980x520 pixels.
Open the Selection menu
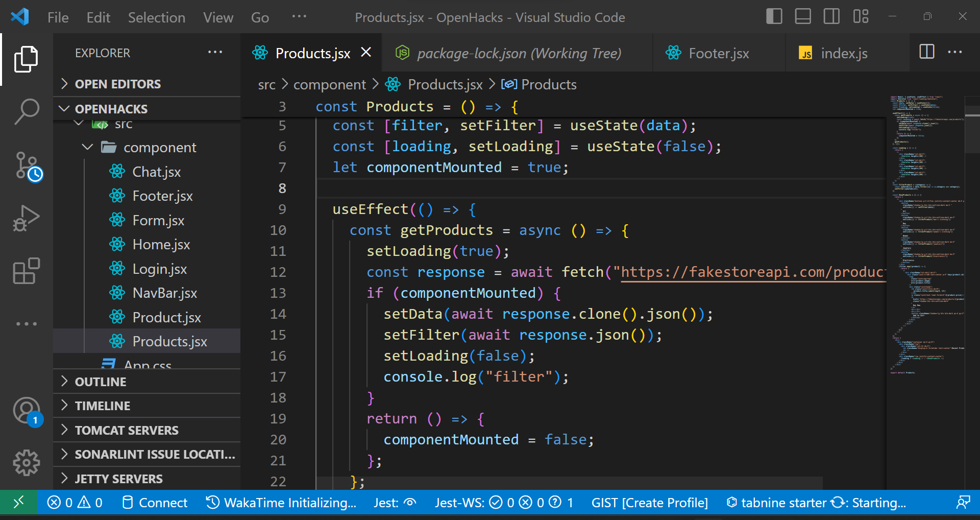tap(157, 17)
